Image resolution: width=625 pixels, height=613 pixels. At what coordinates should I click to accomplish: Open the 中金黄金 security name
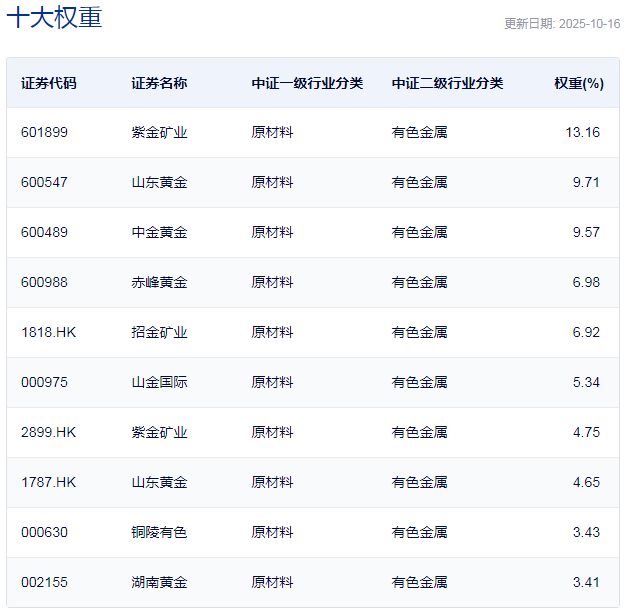(x=159, y=232)
